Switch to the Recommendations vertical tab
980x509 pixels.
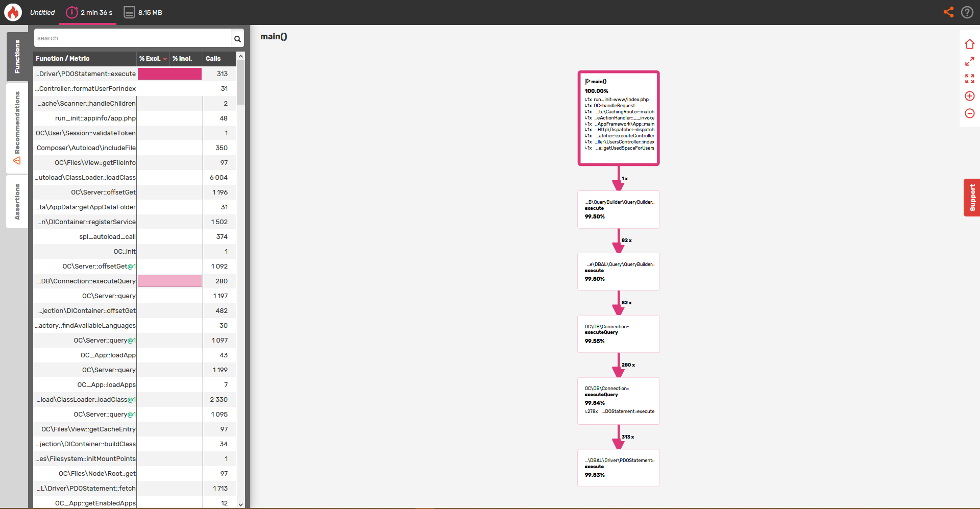click(x=17, y=128)
